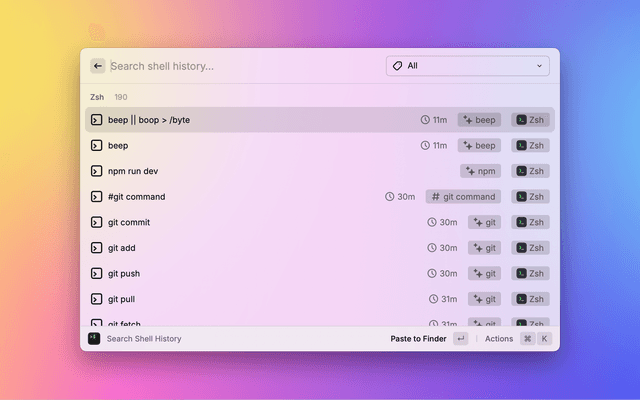Open the All filter dropdown
The height and width of the screenshot is (400, 640).
click(467, 66)
